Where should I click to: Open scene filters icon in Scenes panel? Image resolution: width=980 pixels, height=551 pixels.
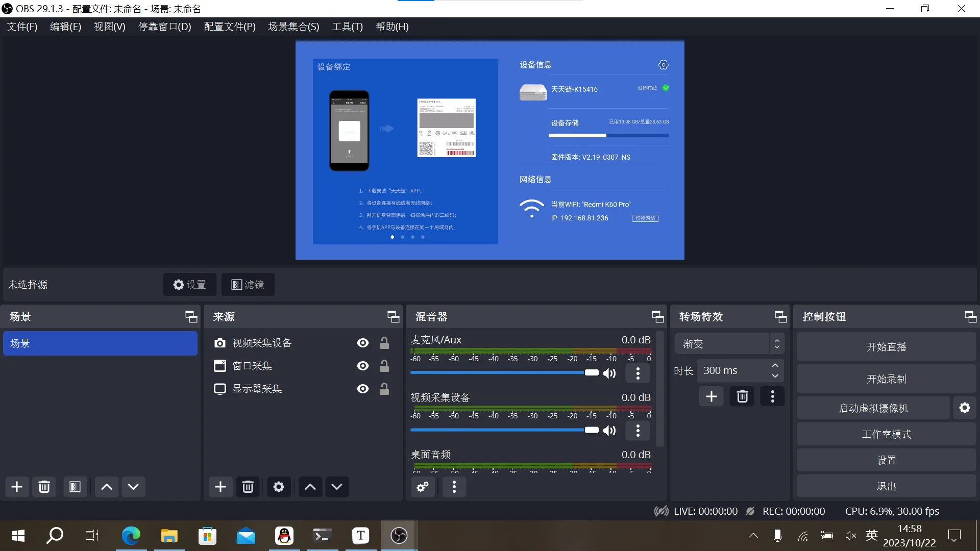[x=75, y=487]
